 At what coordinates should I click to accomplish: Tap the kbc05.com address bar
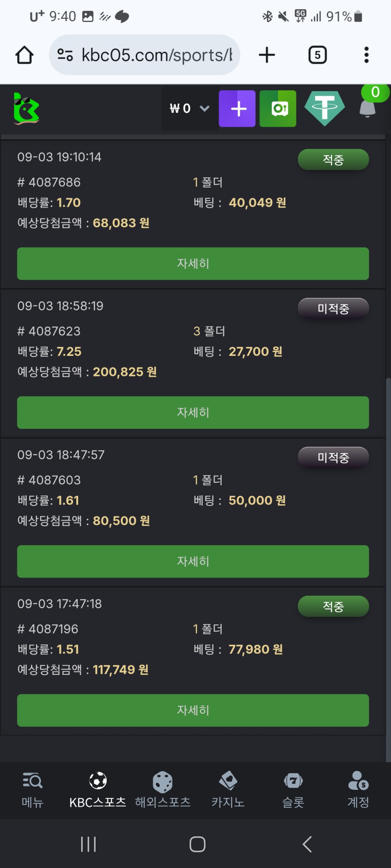(x=145, y=55)
